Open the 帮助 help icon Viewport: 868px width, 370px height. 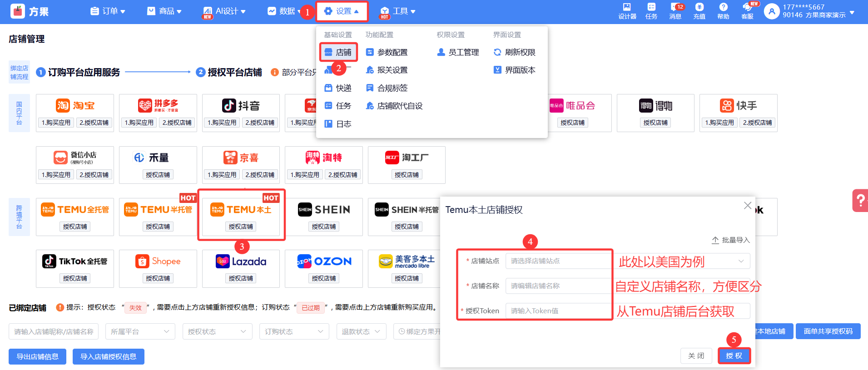(x=723, y=11)
